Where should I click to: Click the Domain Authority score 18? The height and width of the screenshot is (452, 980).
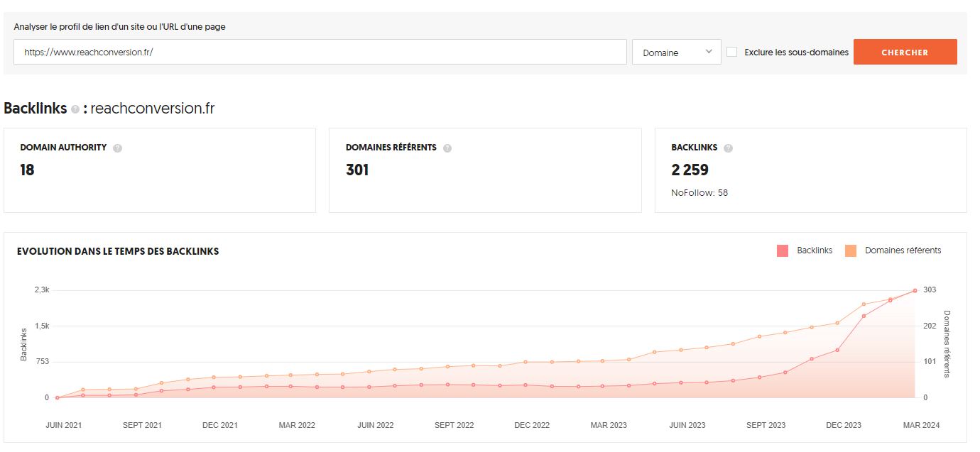(27, 170)
